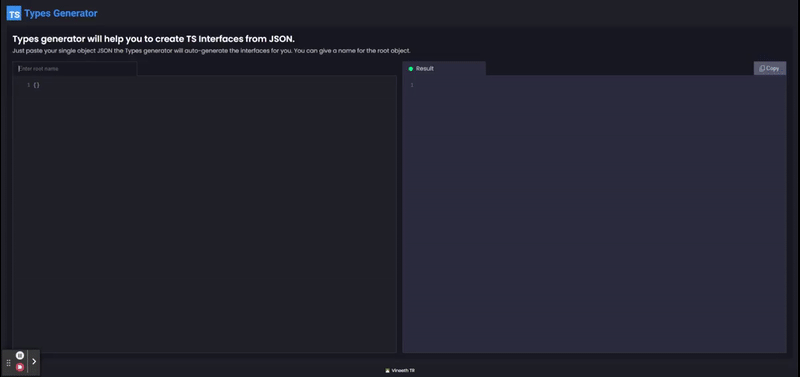Click line number 1 in Result editor
This screenshot has width=800, height=377.
[x=412, y=85]
